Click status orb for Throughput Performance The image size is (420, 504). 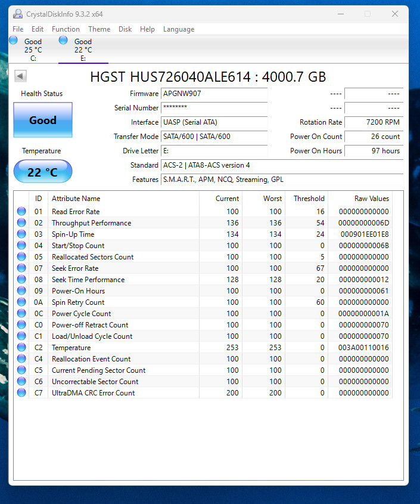[21, 222]
